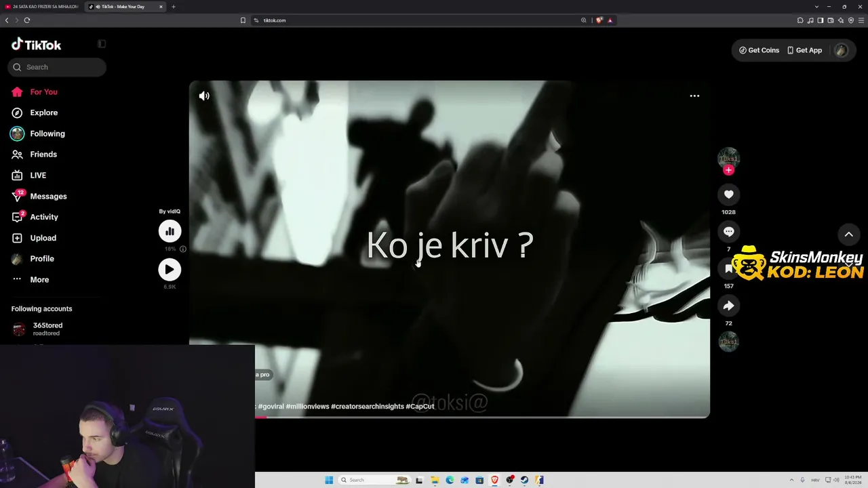Reload the current page
The width and height of the screenshot is (868, 488).
pyautogui.click(x=27, y=20)
